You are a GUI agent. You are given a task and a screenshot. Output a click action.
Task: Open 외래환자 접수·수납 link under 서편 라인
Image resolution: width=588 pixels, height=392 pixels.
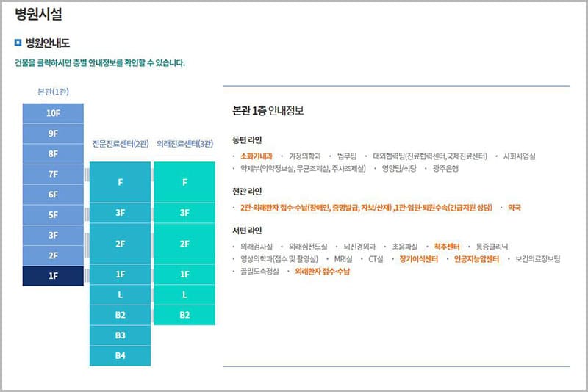(x=323, y=272)
